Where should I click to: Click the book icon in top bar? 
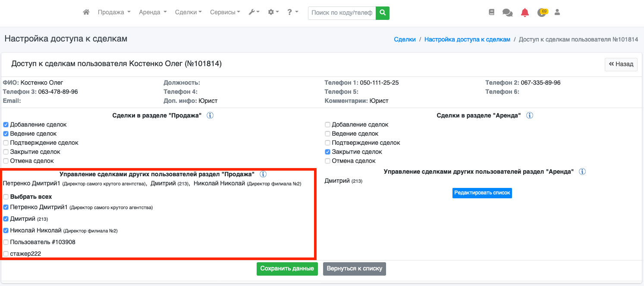[x=491, y=13]
